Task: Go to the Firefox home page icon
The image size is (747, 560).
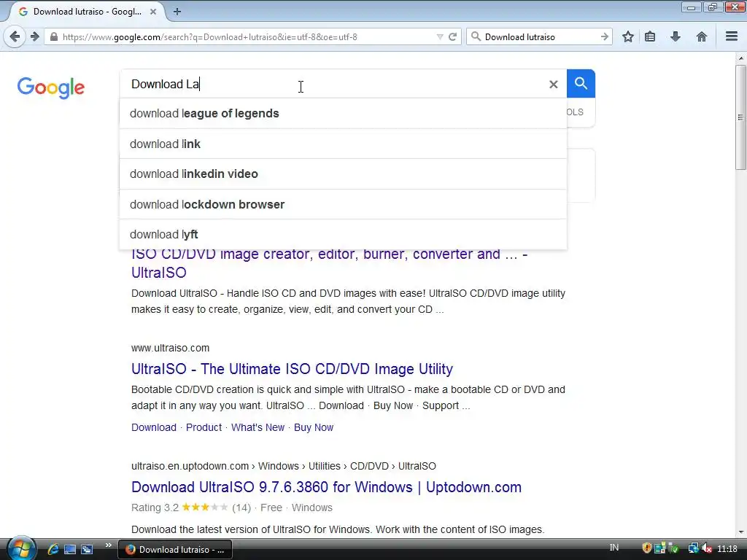Action: pyautogui.click(x=701, y=36)
